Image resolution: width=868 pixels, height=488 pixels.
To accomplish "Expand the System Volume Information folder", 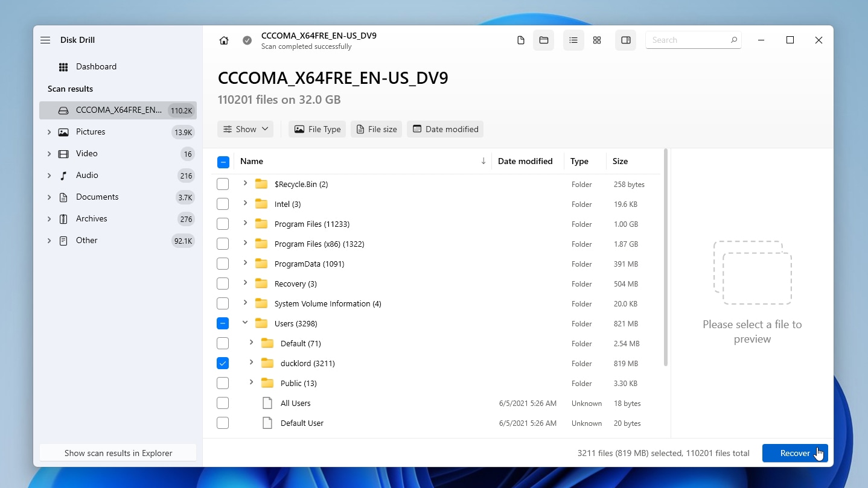I will (x=245, y=303).
